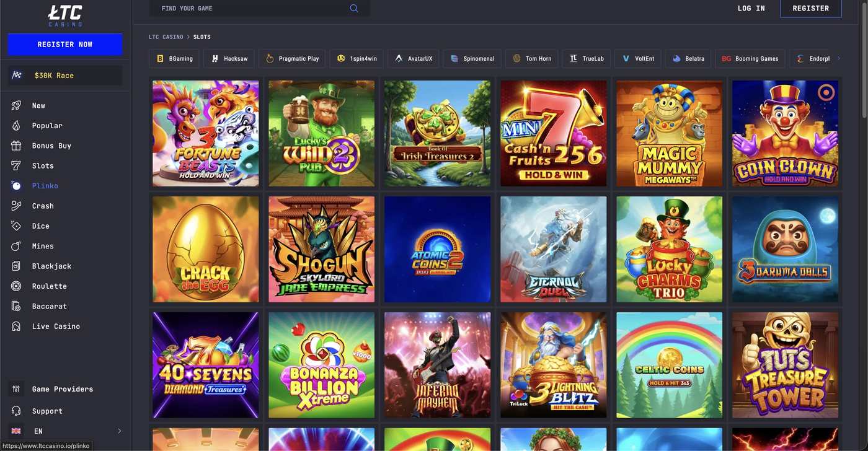Click the Register button in header

click(x=811, y=8)
